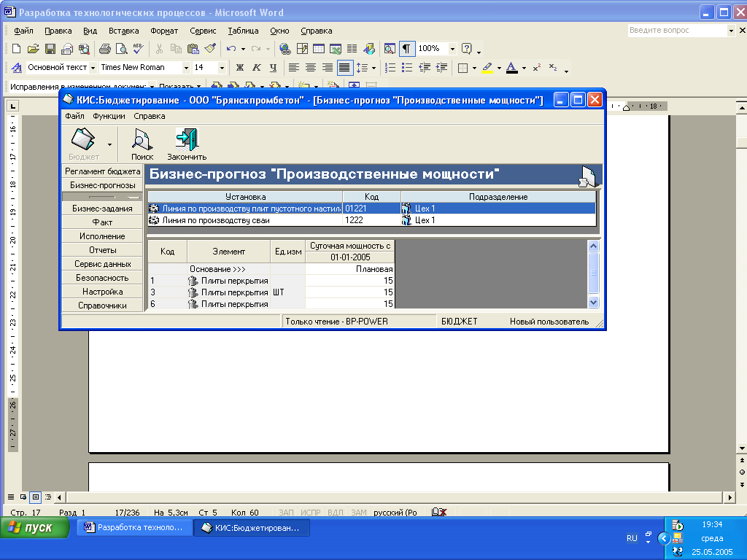Open Функции menu in КИС window

pyautogui.click(x=109, y=116)
